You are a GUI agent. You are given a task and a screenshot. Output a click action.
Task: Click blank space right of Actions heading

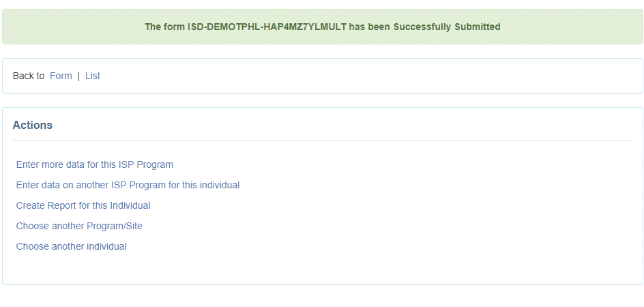coord(341,126)
